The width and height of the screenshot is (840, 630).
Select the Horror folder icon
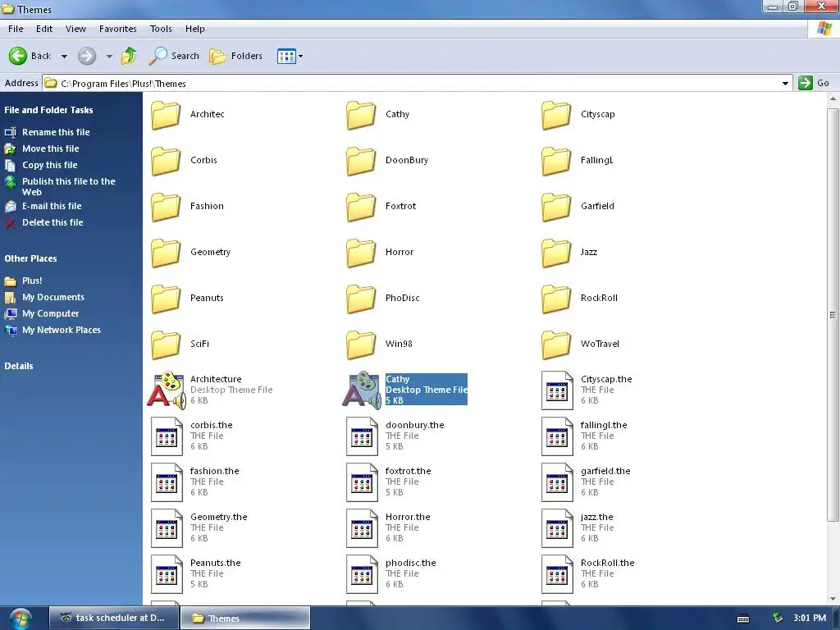coord(361,253)
